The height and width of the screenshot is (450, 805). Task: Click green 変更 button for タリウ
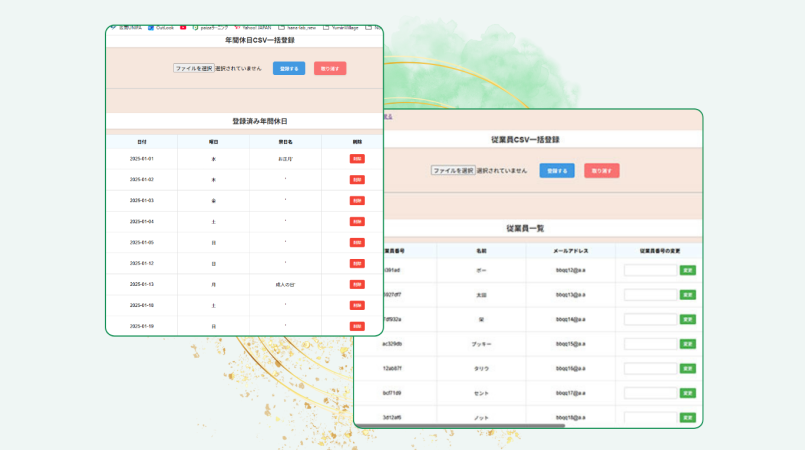(688, 369)
